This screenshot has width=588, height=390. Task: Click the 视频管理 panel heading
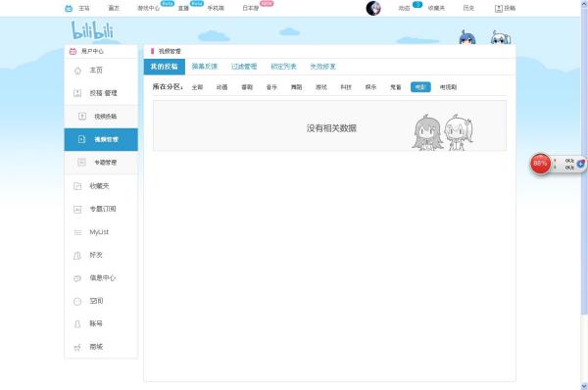(170, 51)
